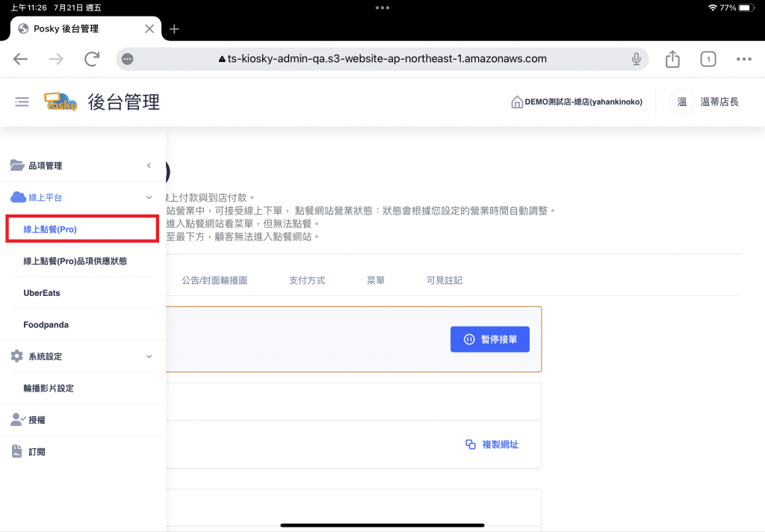
Task: Expand the 品項管理 chevron
Action: coord(149,165)
